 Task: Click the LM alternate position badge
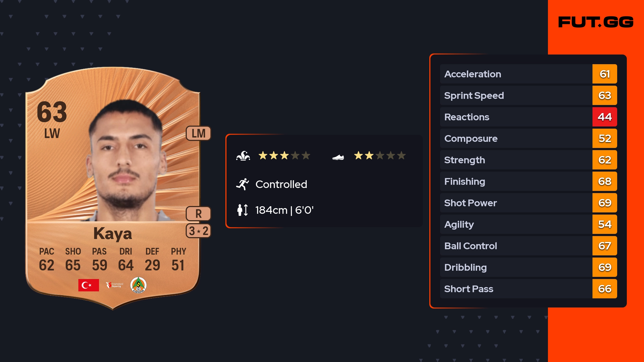[x=199, y=133]
